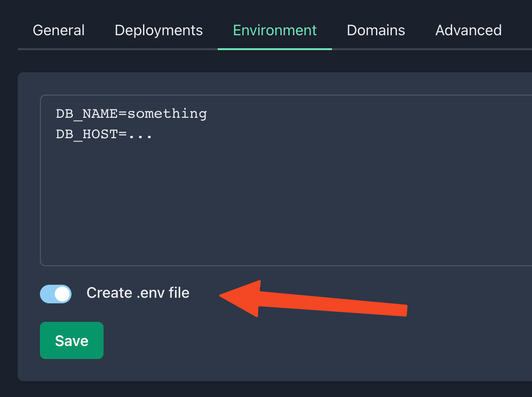532x397 pixels.
Task: Save the environment variables
Action: click(x=71, y=340)
